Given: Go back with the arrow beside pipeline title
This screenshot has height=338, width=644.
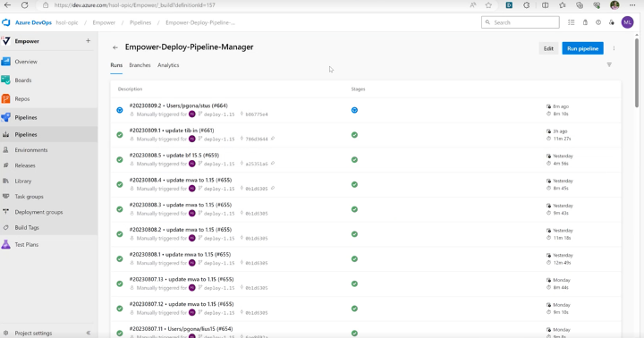Looking at the screenshot, I should pyautogui.click(x=115, y=47).
